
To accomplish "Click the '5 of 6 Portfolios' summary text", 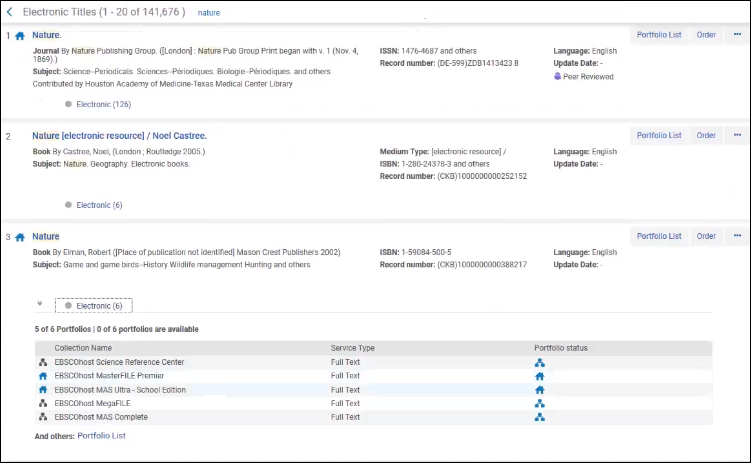I will pos(63,329).
